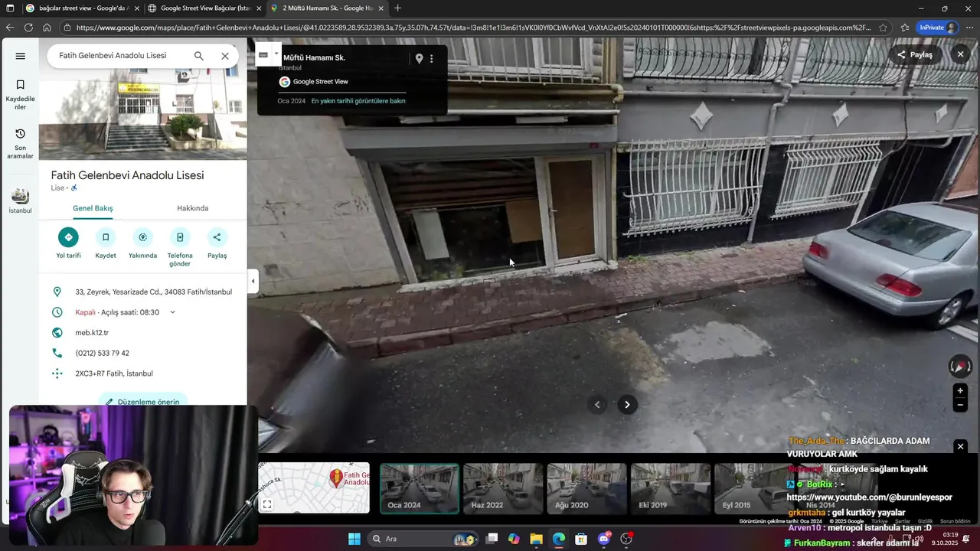This screenshot has height=551, width=980.
Task: Select the Eki 2019 imagery thumbnail
Action: 670,487
